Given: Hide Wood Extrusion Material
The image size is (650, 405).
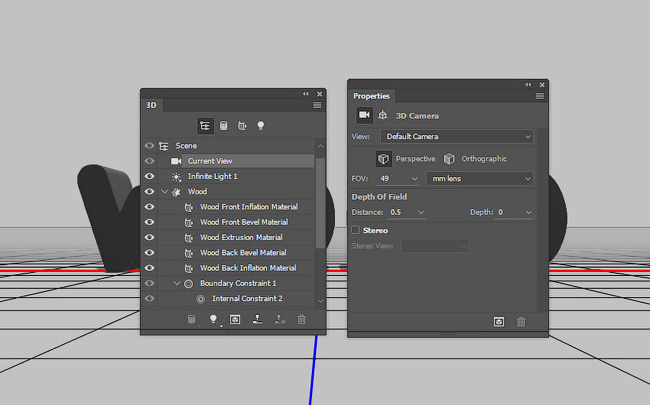Looking at the screenshot, I should pyautogui.click(x=149, y=238).
